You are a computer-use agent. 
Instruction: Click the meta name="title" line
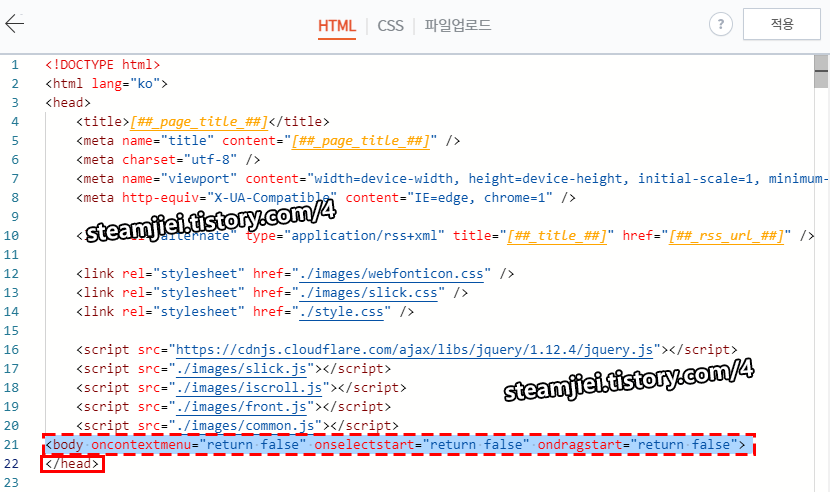(x=268, y=141)
